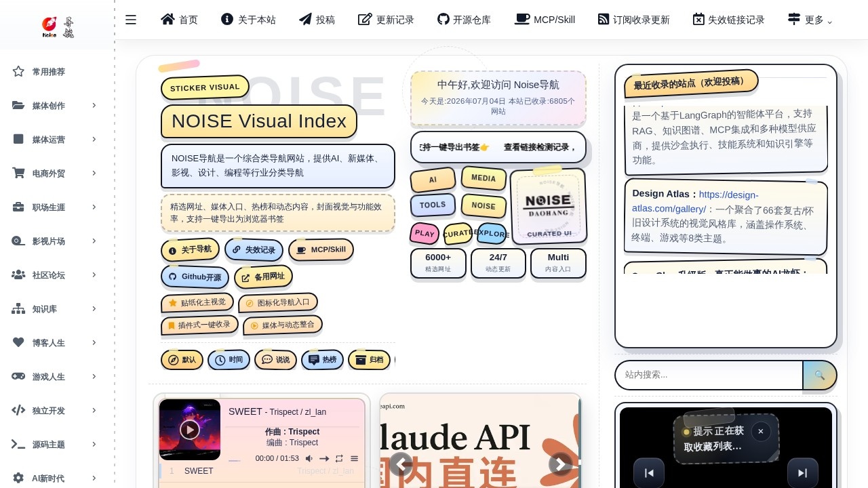Open the music player playlist menu icon

point(354,459)
